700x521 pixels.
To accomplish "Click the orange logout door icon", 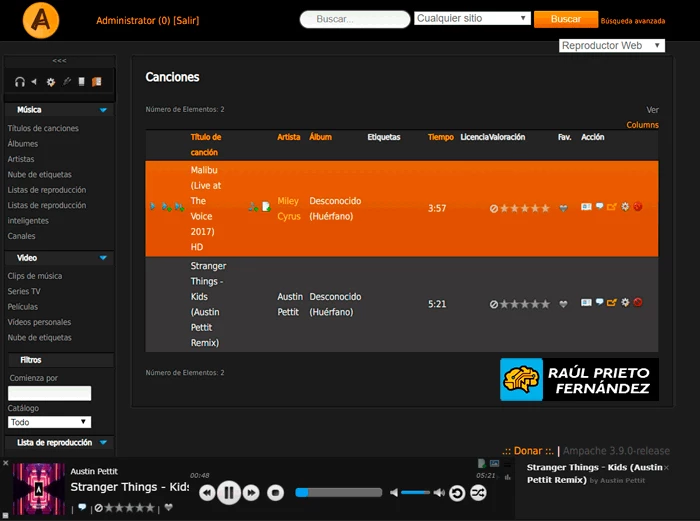I will (97, 82).
